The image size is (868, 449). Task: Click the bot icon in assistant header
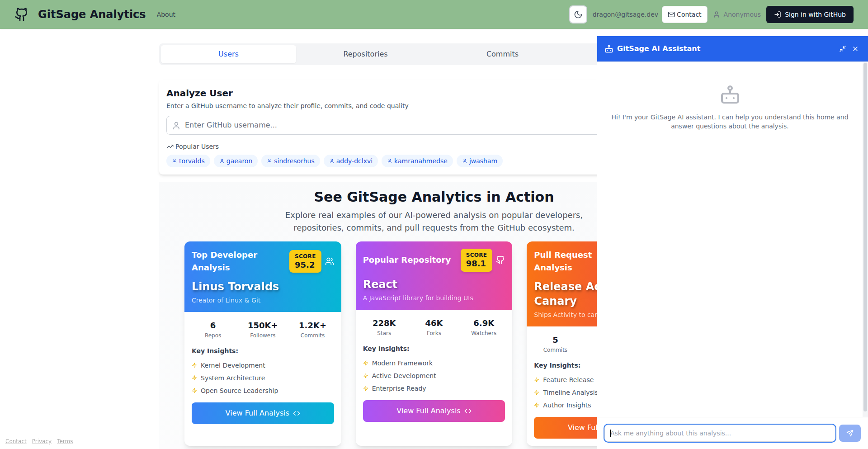[609, 49]
